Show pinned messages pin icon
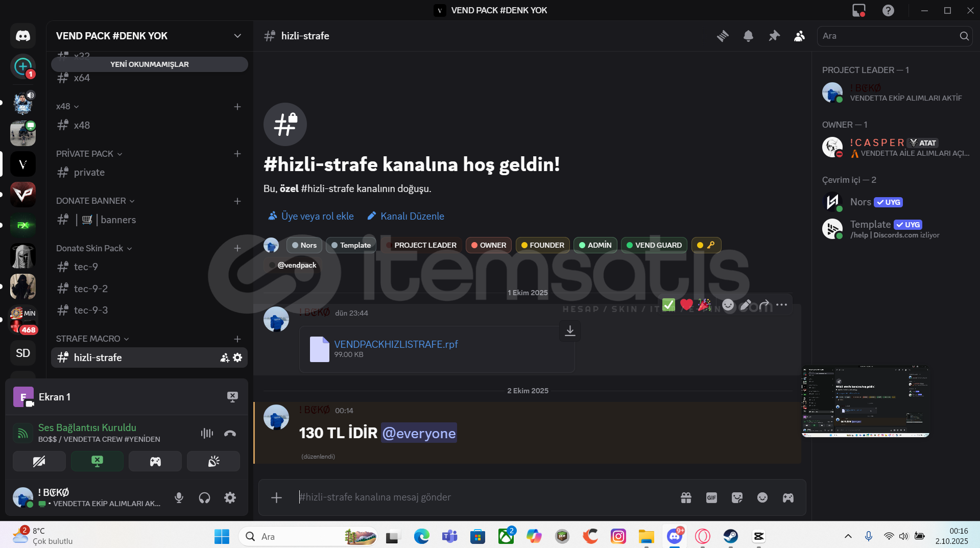The height and width of the screenshot is (548, 980). [774, 36]
